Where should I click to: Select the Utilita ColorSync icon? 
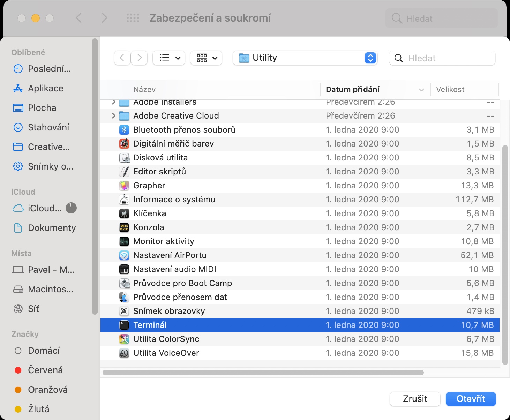[x=124, y=339]
